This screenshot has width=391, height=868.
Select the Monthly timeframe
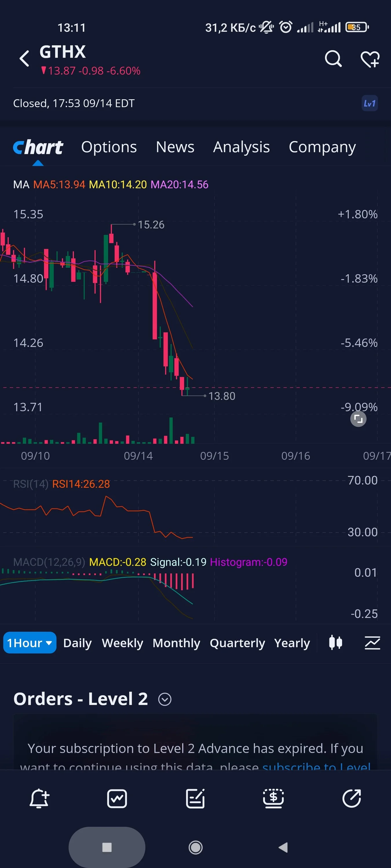(176, 643)
